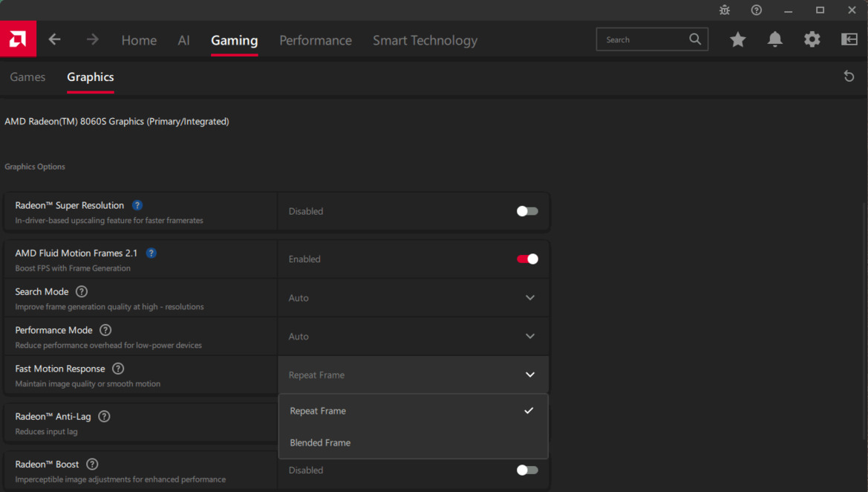Click the AMD logo icon

(18, 39)
